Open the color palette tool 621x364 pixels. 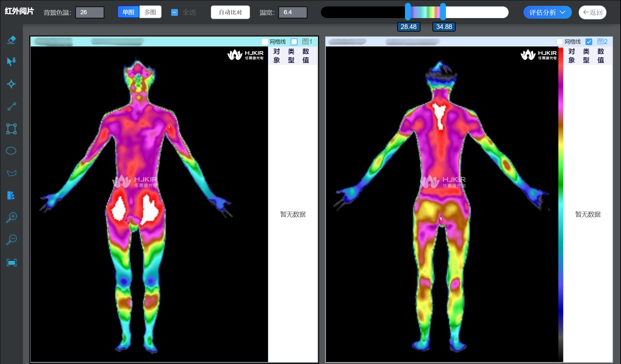(x=11, y=195)
